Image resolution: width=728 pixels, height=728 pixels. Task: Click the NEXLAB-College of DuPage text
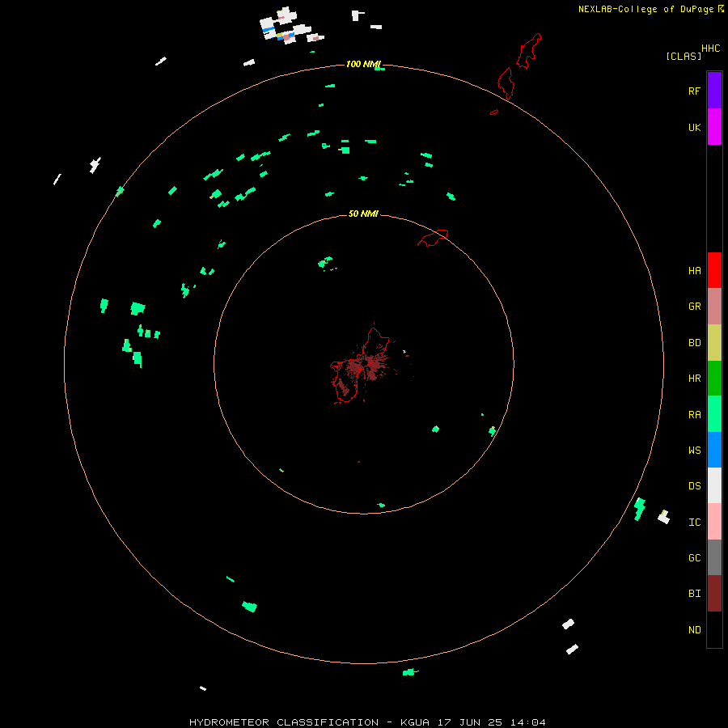645,9
